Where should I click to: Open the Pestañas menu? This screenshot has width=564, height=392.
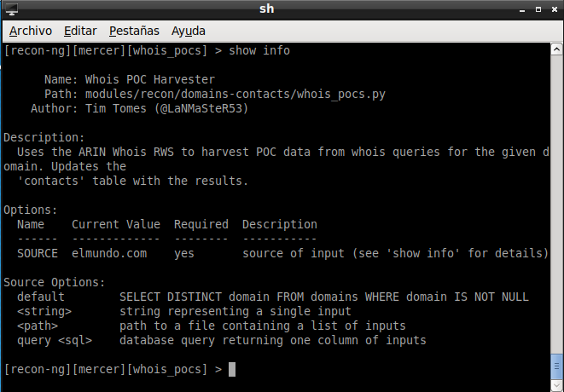tap(134, 31)
